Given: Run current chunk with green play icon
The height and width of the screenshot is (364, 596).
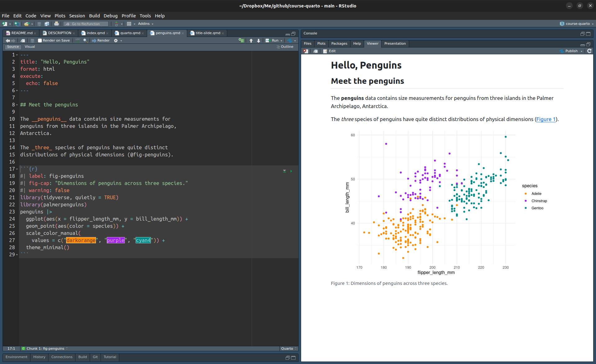Looking at the screenshot, I should pos(291,171).
